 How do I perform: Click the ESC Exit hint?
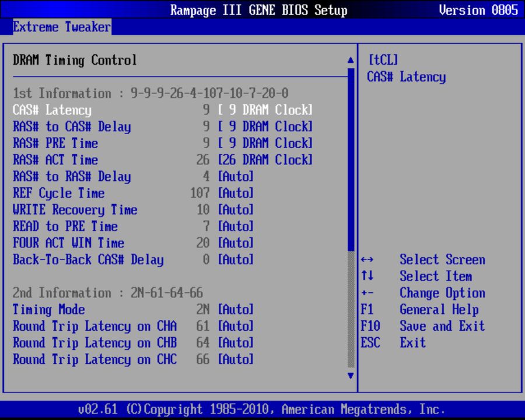coord(393,342)
